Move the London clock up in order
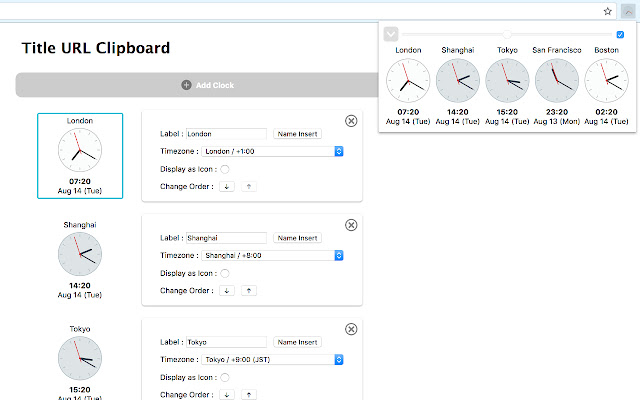The image size is (640, 400). click(x=249, y=187)
